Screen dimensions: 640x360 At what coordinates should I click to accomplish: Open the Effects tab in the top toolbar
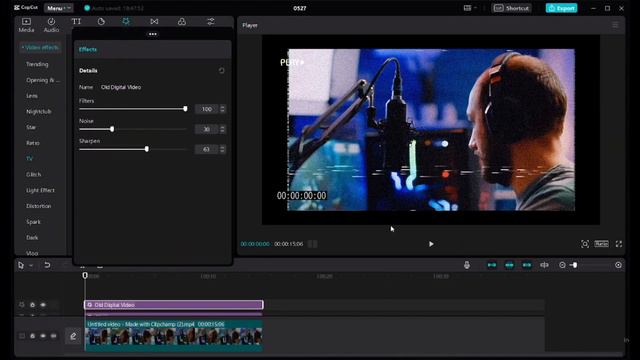pyautogui.click(x=126, y=21)
